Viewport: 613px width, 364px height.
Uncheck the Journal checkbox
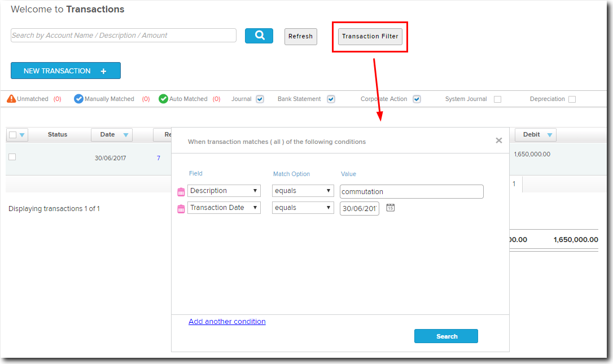260,99
